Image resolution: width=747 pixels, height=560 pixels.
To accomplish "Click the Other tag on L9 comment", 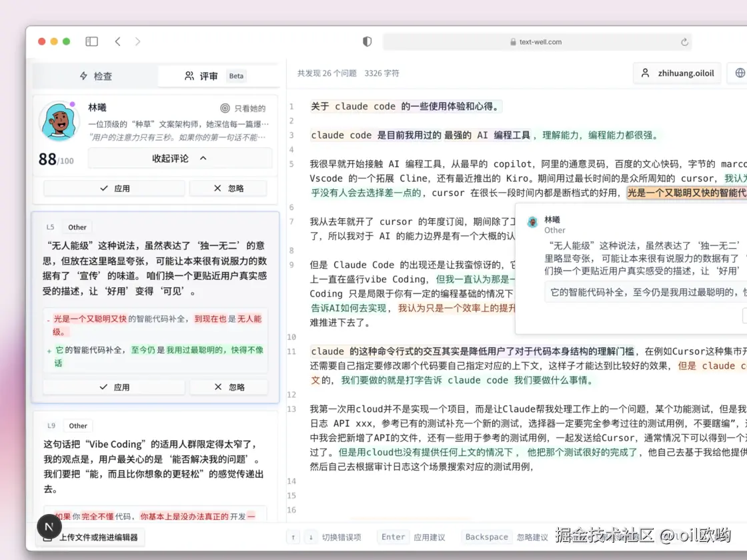I will [x=78, y=426].
